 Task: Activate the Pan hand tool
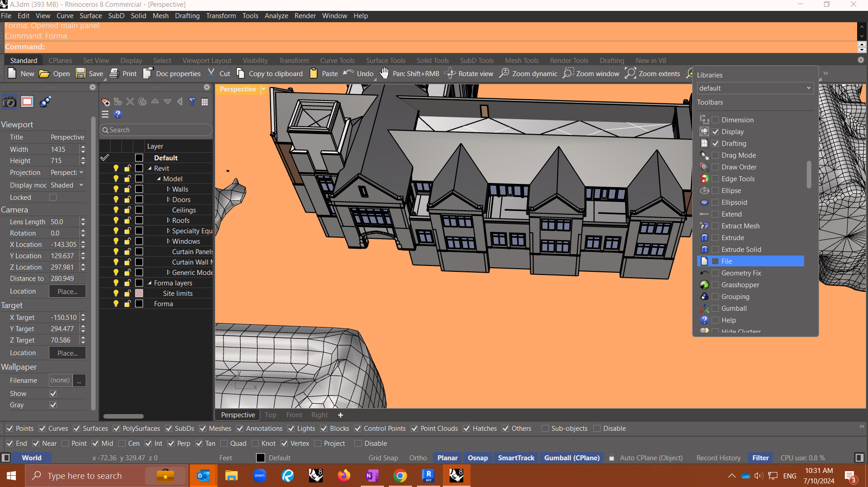(x=384, y=73)
